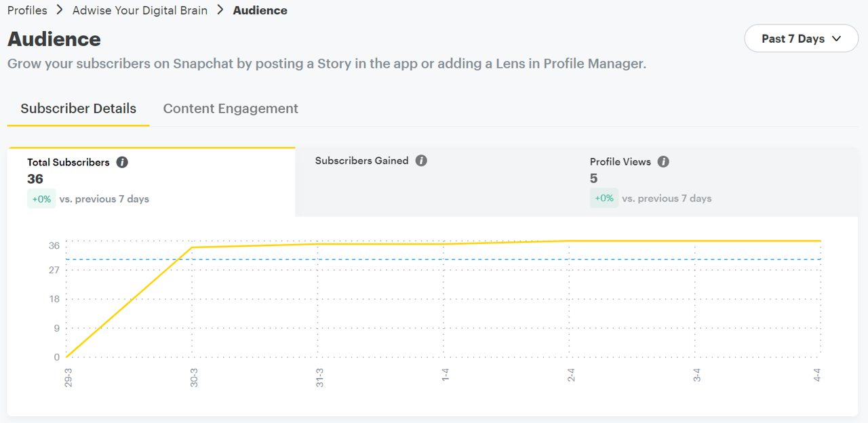Viewport: 868px width, 423px height.
Task: Click the Audience page heading
Action: coord(54,39)
